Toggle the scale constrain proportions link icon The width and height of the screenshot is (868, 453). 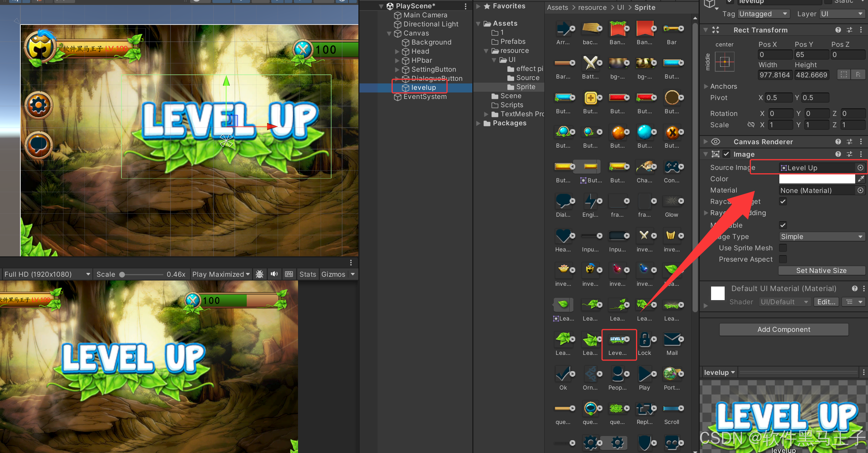[751, 125]
